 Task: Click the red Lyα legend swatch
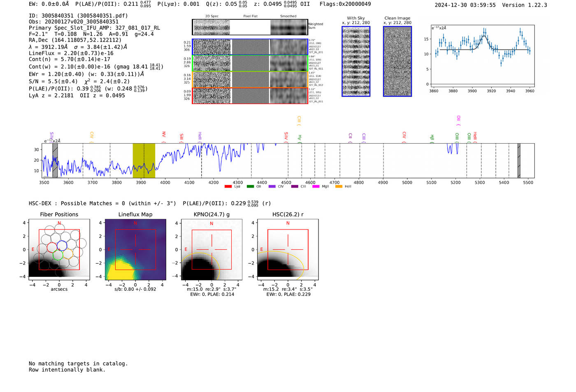[228, 186]
